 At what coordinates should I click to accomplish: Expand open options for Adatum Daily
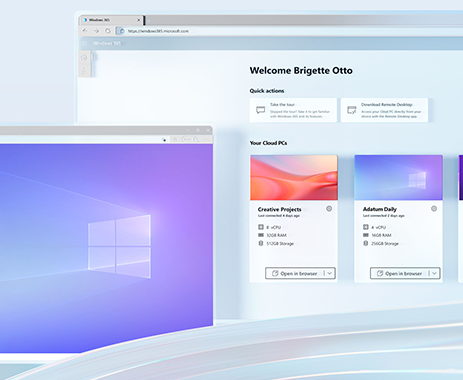tap(434, 273)
